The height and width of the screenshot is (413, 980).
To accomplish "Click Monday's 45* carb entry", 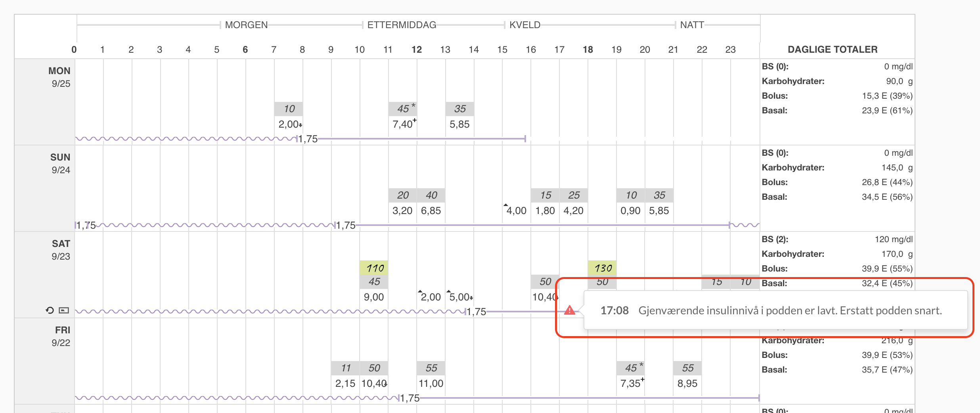I will coord(403,109).
